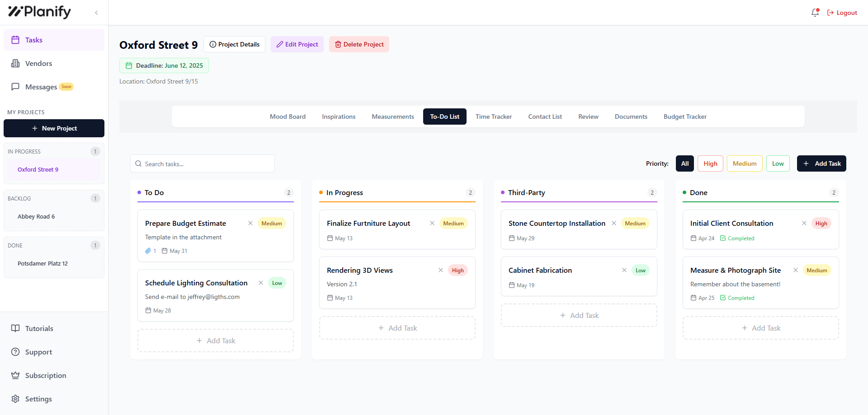This screenshot has height=415, width=868.
Task: Open the Vendors building icon
Action: click(x=15, y=63)
